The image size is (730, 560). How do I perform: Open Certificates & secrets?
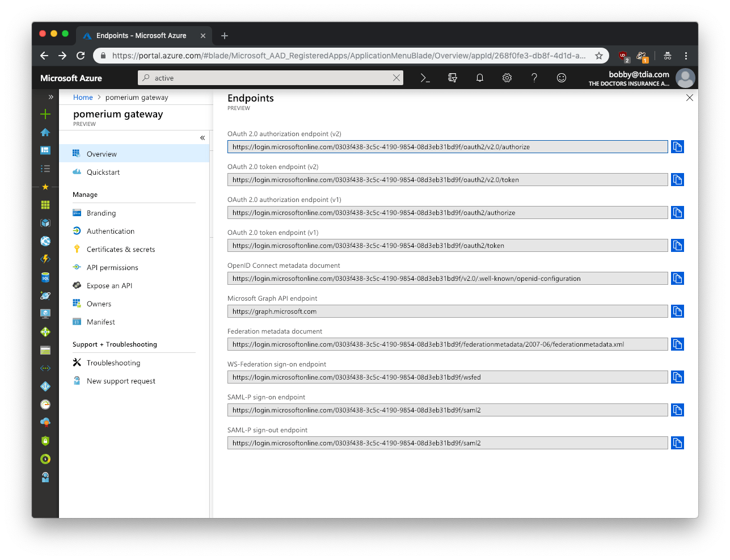pos(134,249)
